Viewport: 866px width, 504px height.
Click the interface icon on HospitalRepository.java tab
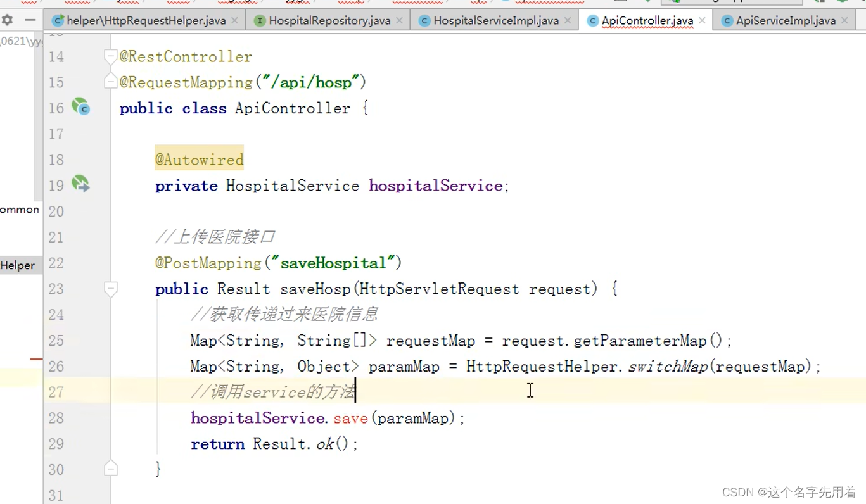tap(259, 21)
